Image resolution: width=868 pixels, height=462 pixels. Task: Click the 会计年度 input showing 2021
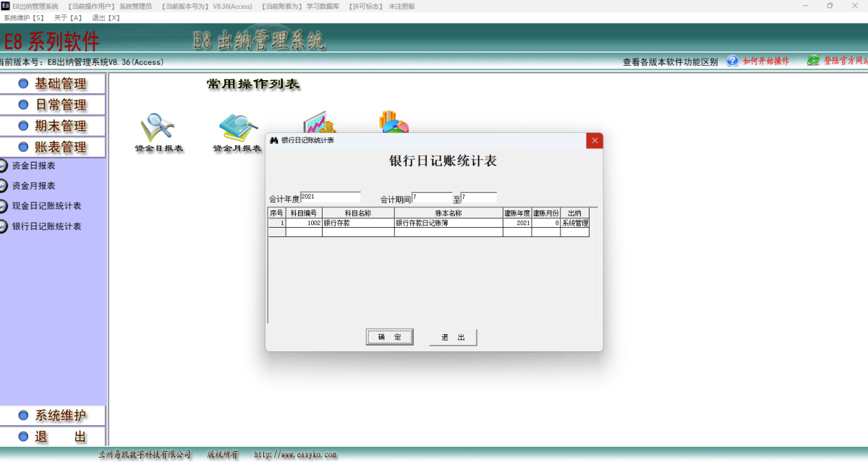331,195
